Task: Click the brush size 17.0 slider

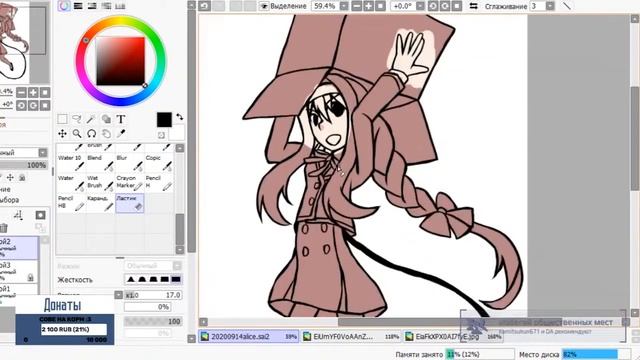Action: [x=153, y=295]
